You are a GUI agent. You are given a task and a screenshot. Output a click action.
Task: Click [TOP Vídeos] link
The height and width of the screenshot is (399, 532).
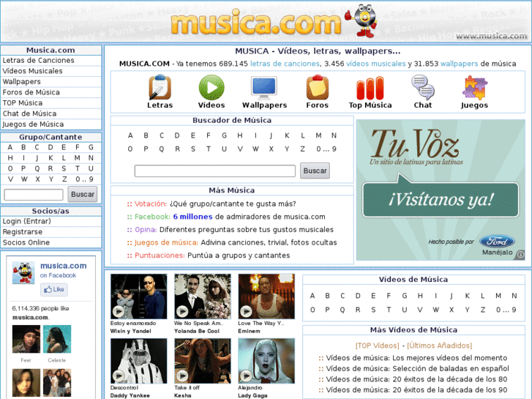click(x=378, y=346)
